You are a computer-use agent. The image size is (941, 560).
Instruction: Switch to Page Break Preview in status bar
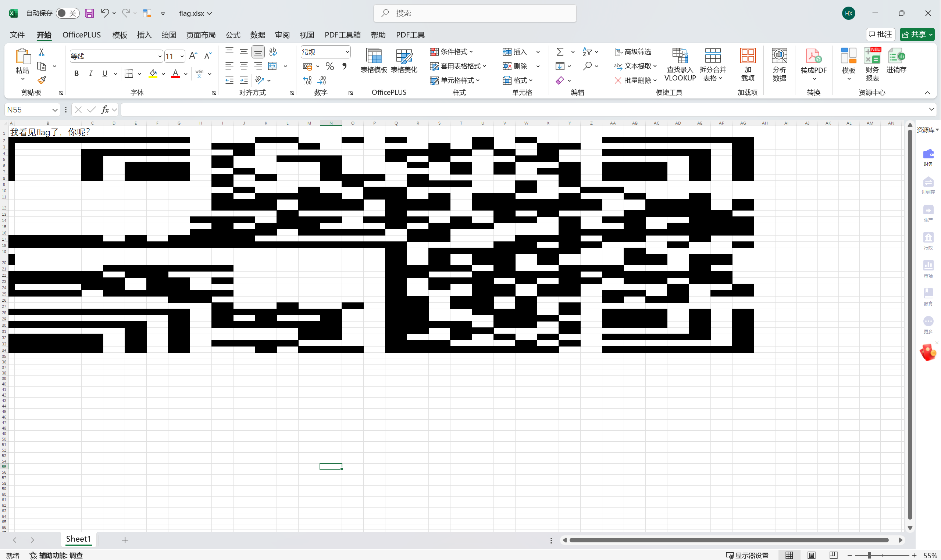(x=833, y=555)
